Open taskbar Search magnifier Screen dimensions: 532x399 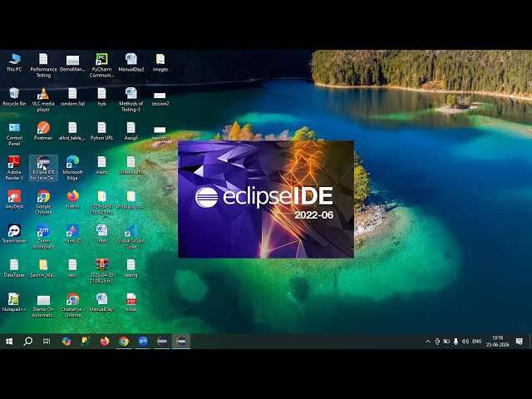tap(28, 342)
